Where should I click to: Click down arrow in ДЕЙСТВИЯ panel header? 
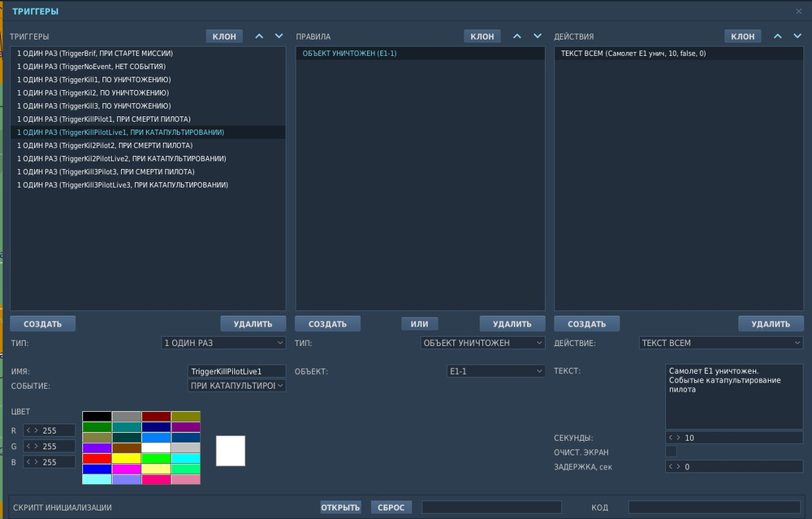[x=797, y=37]
